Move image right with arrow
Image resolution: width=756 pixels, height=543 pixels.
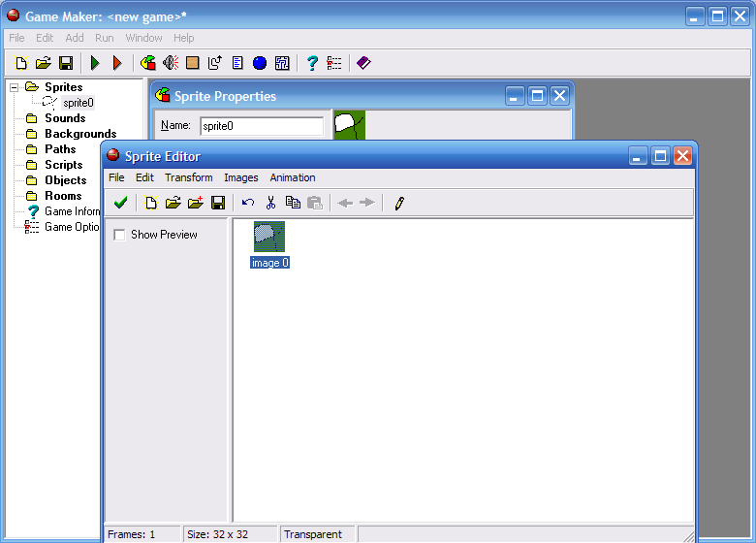coord(367,203)
